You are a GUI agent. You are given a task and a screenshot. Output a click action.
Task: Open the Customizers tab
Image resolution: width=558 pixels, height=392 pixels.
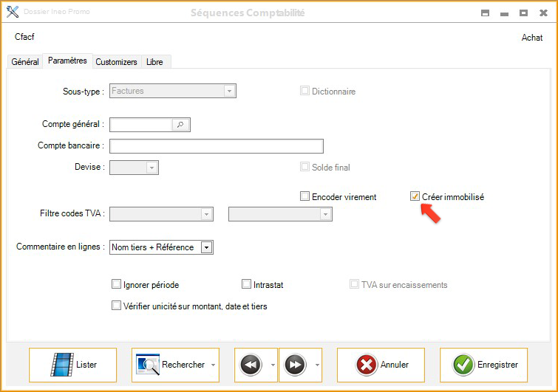point(116,62)
